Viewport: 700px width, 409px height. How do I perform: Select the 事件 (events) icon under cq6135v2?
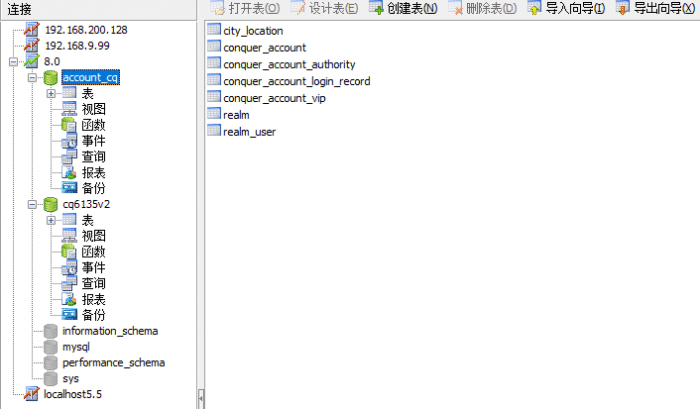(69, 268)
